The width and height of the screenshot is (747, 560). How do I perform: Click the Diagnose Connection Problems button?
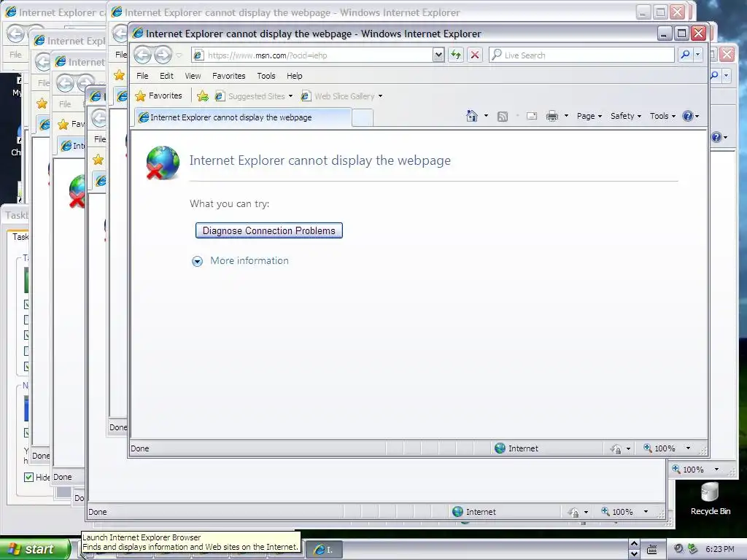268,230
